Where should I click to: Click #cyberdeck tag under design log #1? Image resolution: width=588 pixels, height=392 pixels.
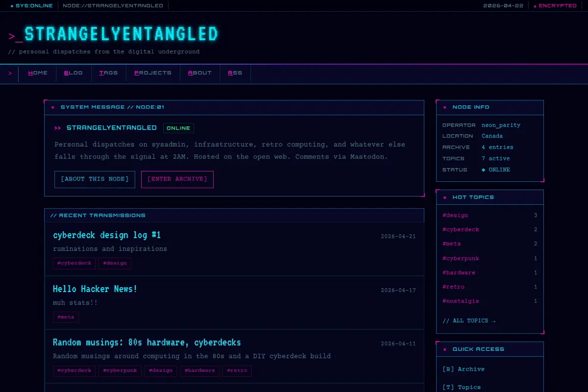(74, 264)
